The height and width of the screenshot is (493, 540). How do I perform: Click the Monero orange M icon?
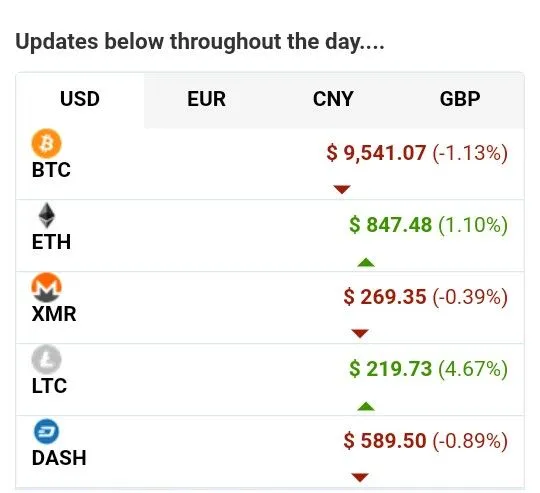(x=46, y=287)
